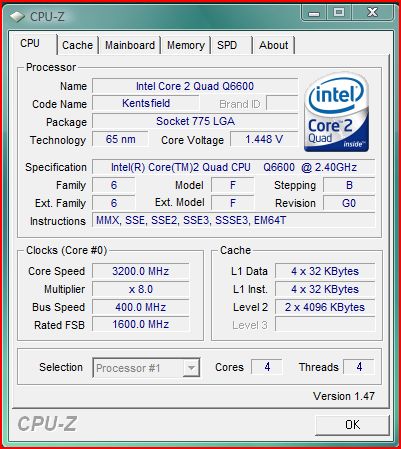The width and height of the screenshot is (401, 449).
Task: Show the SPD tab
Action: pyautogui.click(x=231, y=45)
